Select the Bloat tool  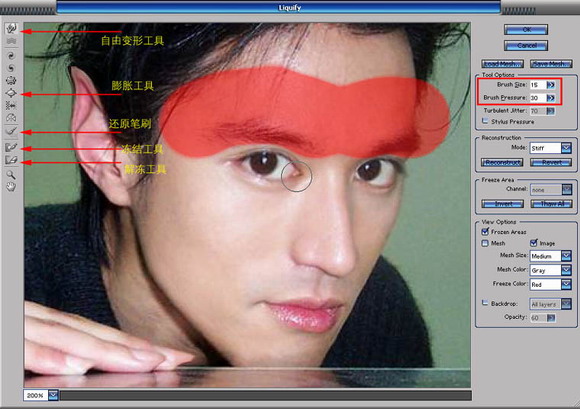coord(11,93)
